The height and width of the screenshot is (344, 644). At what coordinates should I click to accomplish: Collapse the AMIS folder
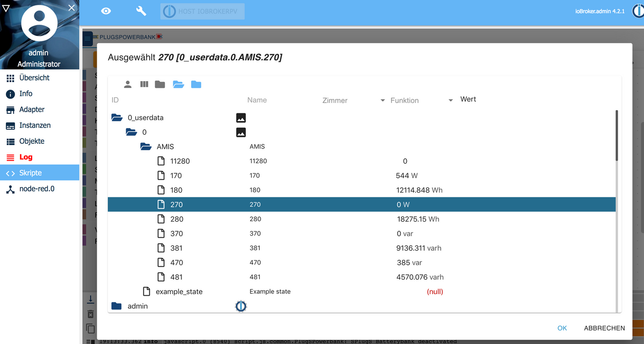click(x=146, y=147)
